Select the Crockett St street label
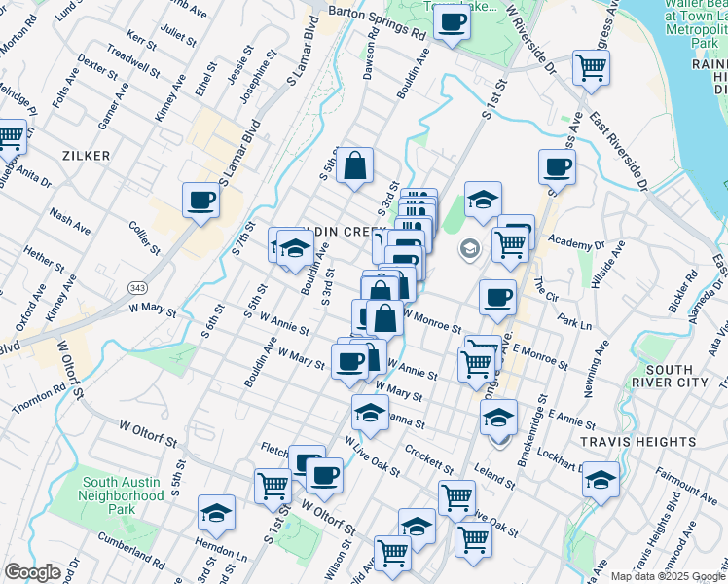 (x=429, y=459)
